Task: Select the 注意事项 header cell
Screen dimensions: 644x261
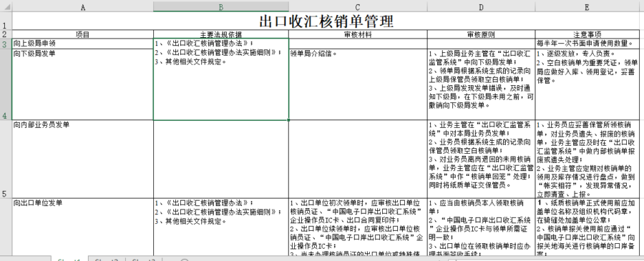Action: tap(587, 34)
